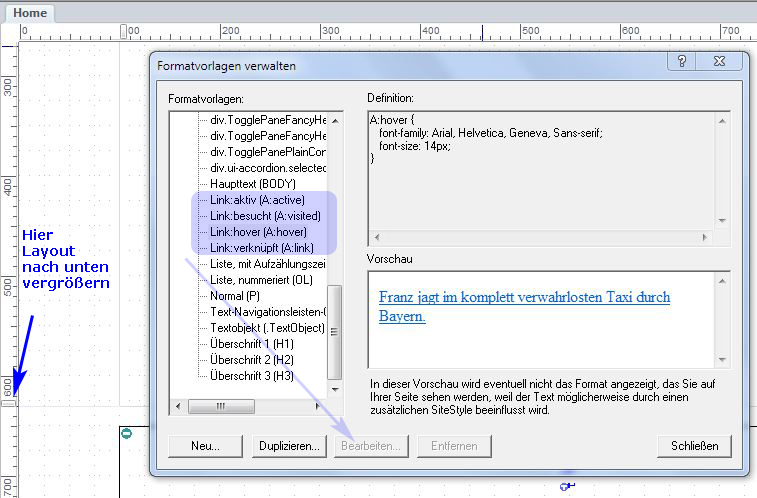
Task: Select the Home tab
Action: tap(29, 13)
